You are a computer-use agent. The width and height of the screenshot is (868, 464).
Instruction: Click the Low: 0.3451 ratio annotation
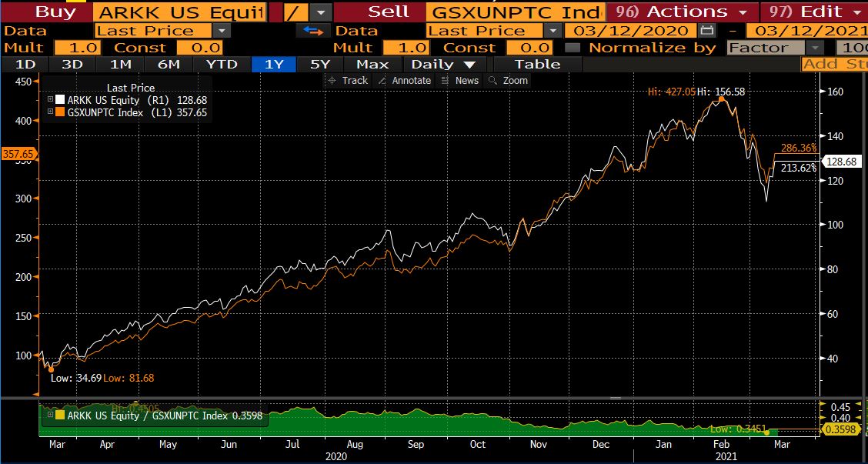click(738, 428)
